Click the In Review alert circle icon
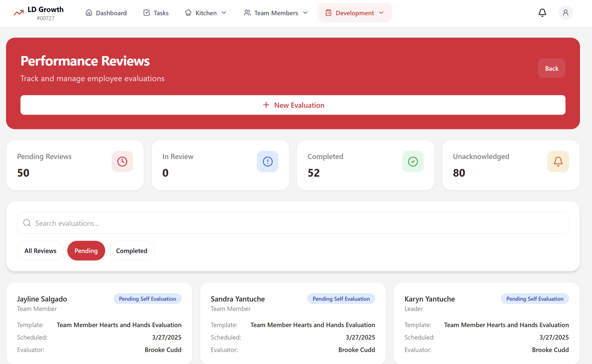 [x=268, y=161]
